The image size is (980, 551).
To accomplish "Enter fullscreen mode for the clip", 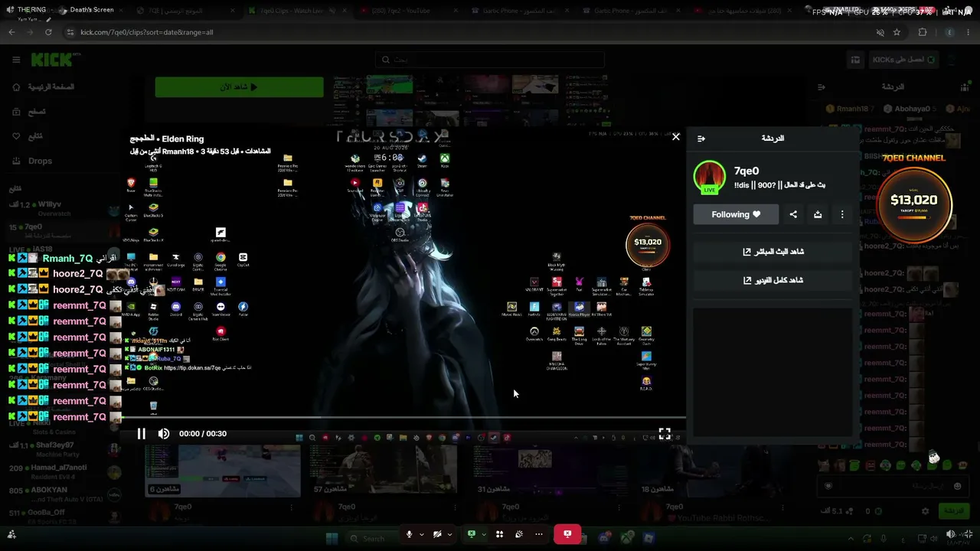I will tap(665, 434).
